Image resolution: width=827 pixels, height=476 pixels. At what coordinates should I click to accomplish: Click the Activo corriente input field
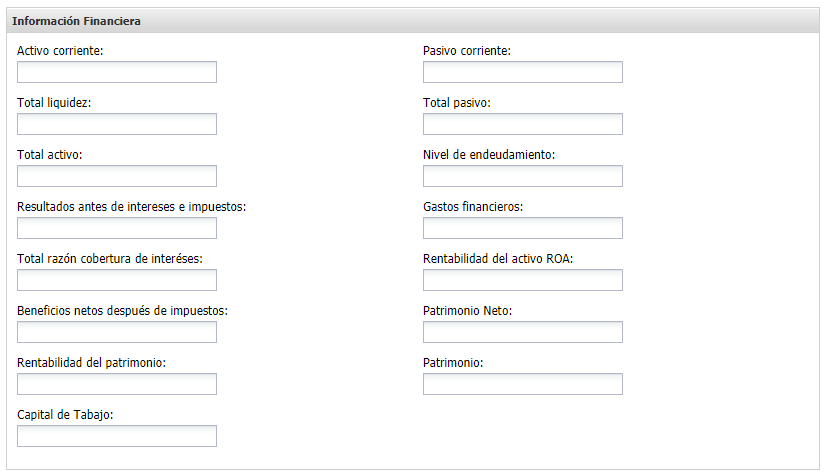coord(117,72)
